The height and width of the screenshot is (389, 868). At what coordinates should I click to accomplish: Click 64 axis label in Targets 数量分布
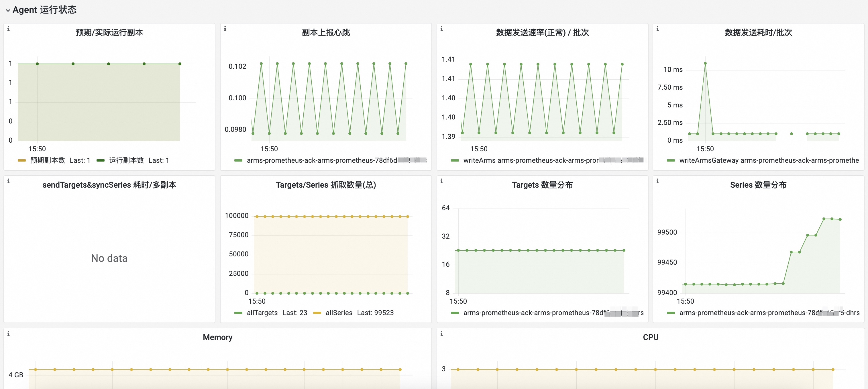(x=445, y=208)
